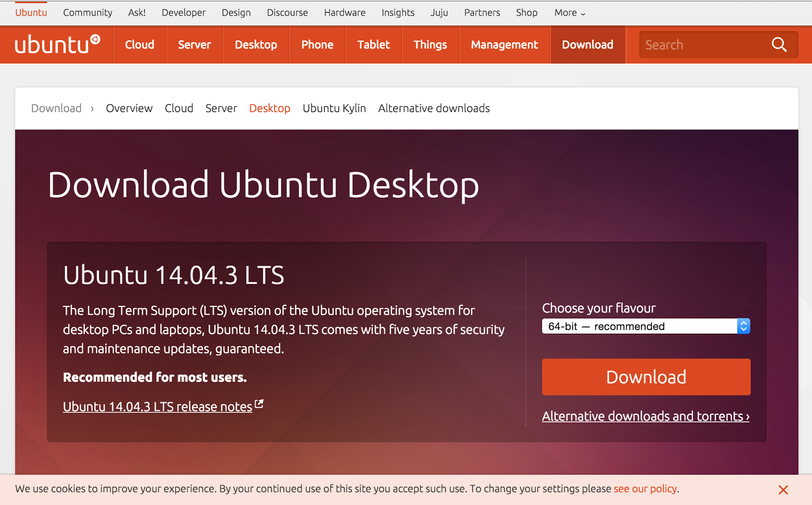
Task: Visit the Partners link
Action: pyautogui.click(x=482, y=13)
